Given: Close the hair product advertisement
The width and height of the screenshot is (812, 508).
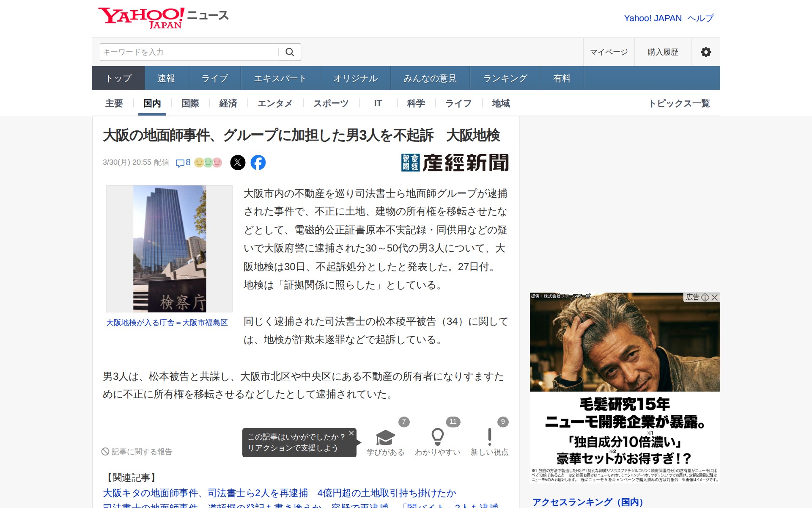Looking at the screenshot, I should click(x=715, y=298).
